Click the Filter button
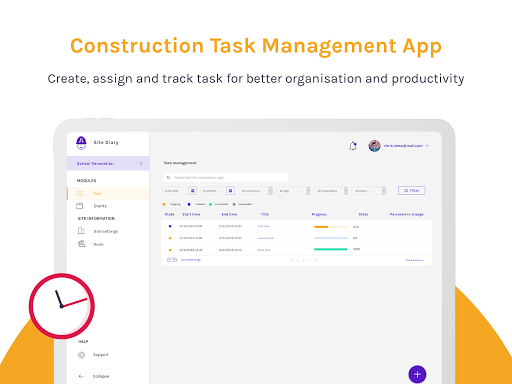512x384 pixels. (x=411, y=190)
